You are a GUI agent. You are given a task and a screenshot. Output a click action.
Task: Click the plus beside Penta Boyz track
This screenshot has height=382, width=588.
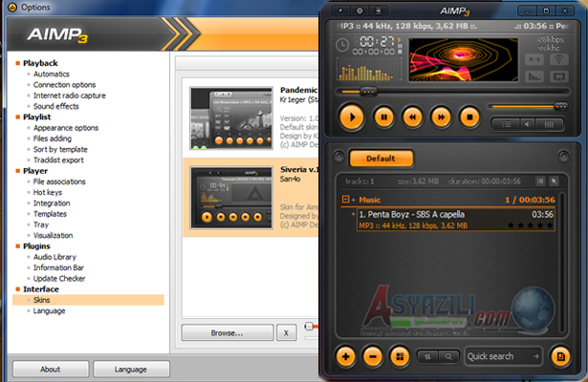tap(353, 214)
